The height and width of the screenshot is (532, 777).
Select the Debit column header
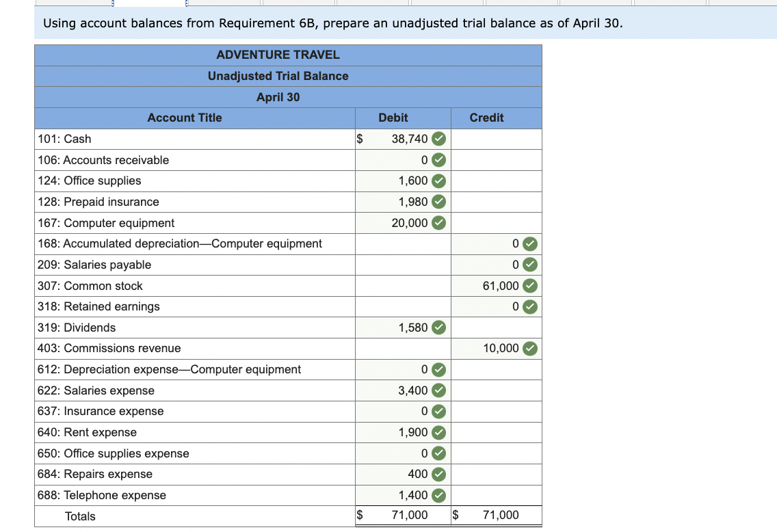pyautogui.click(x=393, y=118)
